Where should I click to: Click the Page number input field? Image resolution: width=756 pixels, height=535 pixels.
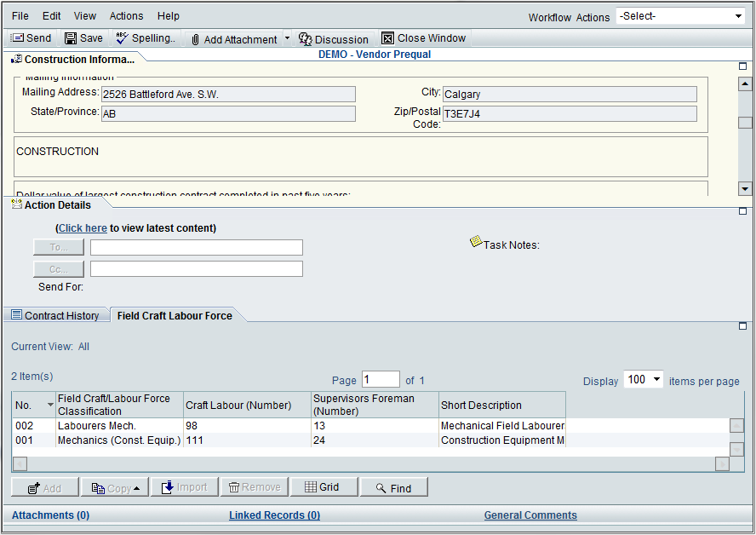pyautogui.click(x=380, y=380)
